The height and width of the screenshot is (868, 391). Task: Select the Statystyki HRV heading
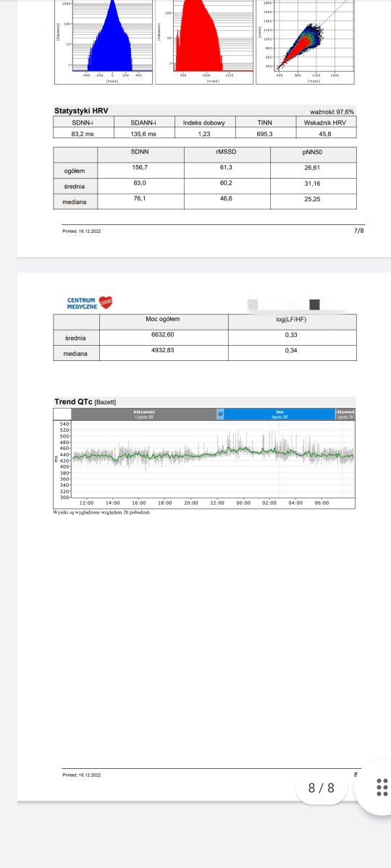[80, 111]
